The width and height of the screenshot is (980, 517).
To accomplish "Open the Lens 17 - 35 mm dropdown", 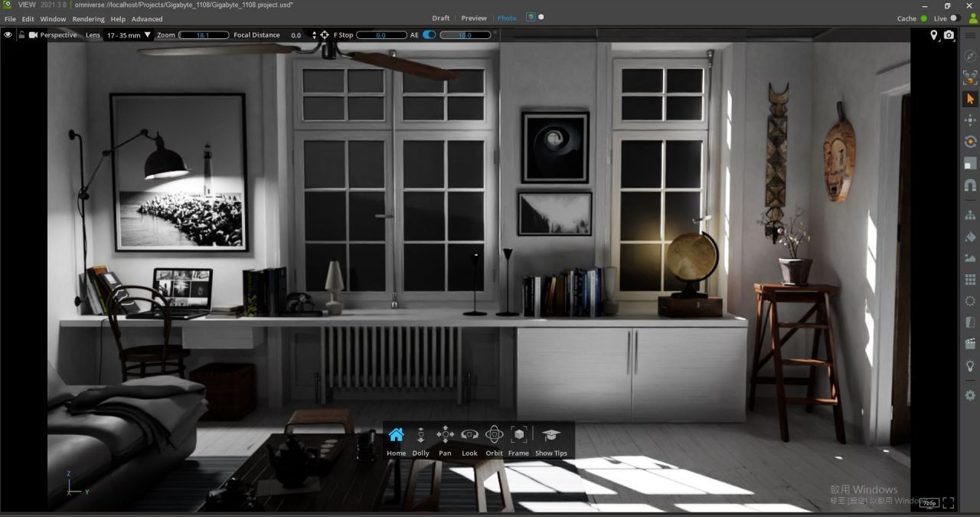I will point(128,35).
